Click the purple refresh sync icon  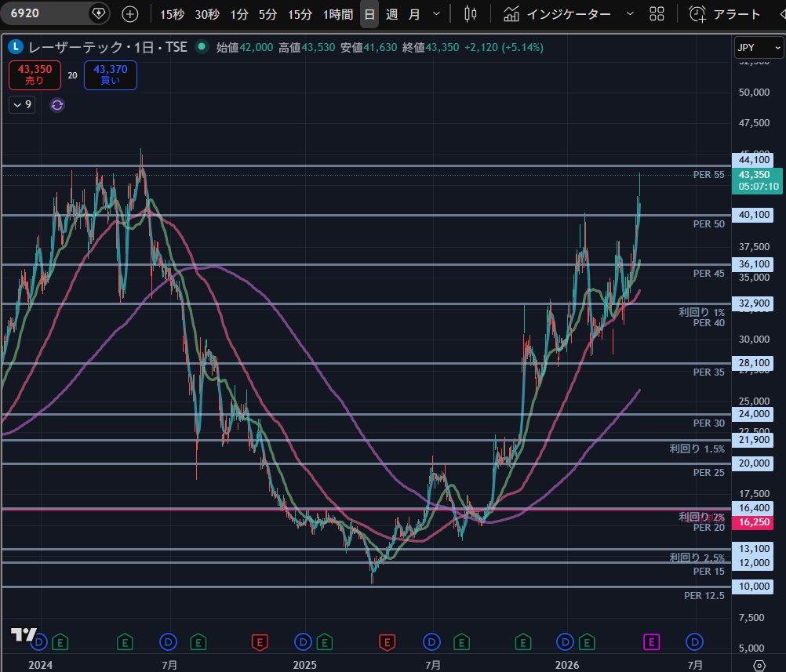pyautogui.click(x=57, y=105)
